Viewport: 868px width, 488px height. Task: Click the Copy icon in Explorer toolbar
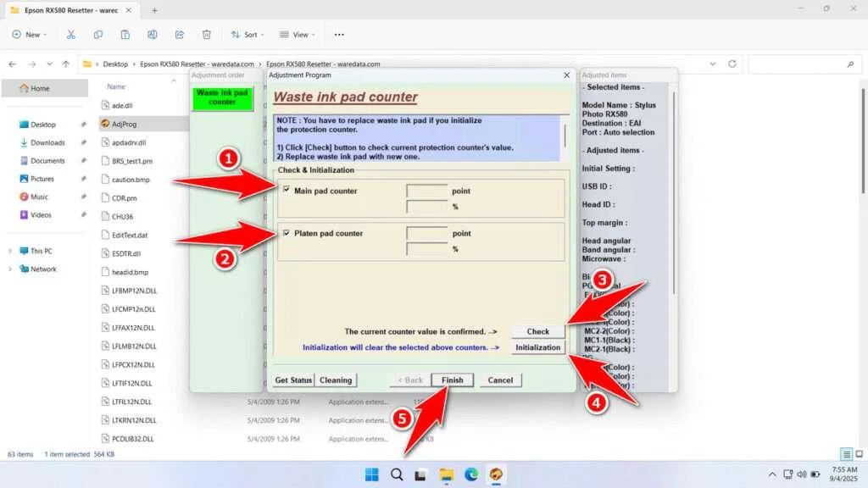point(98,35)
